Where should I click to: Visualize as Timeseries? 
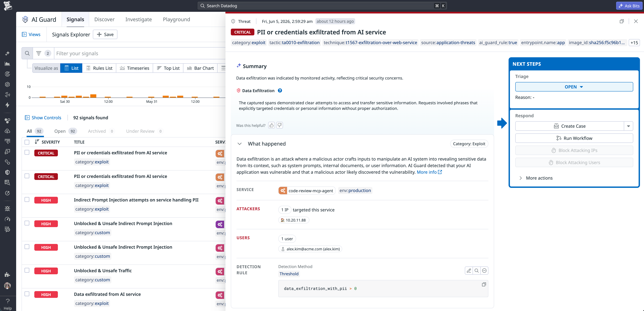tap(134, 68)
